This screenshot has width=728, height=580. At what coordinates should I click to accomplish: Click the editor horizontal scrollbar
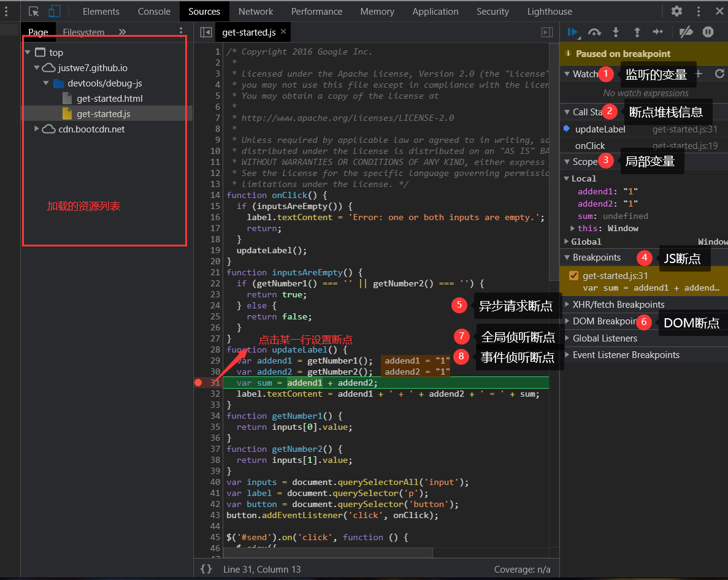pyautogui.click(x=328, y=552)
